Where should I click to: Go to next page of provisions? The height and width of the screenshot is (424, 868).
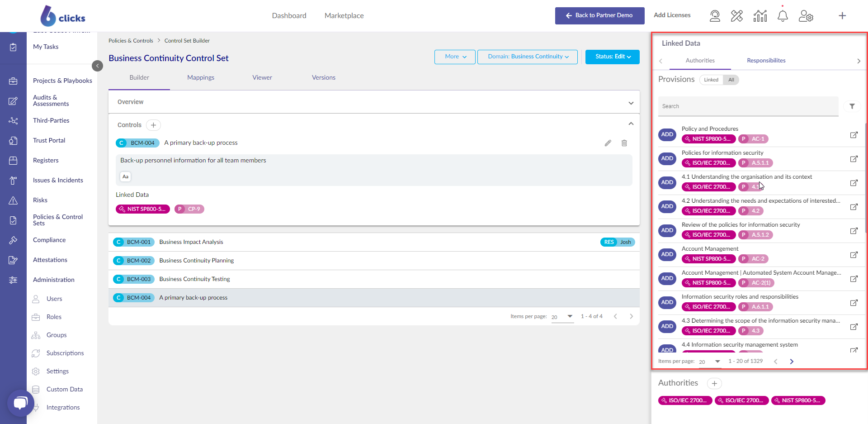[792, 362]
